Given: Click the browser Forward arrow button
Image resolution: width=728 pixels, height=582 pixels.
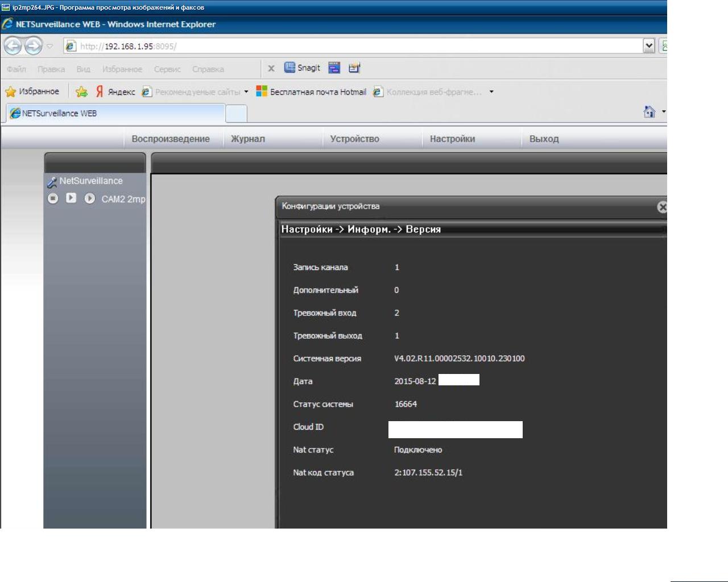Looking at the screenshot, I should point(33,45).
